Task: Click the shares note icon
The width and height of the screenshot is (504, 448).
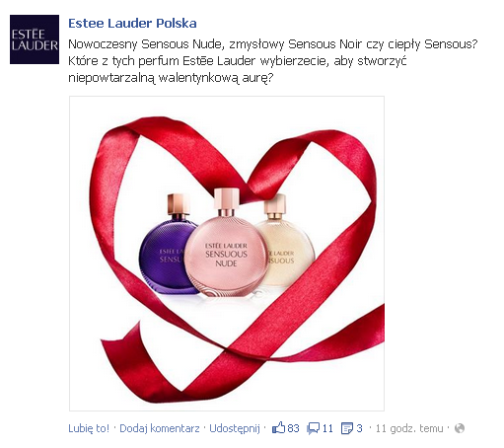Action: pyautogui.click(x=347, y=428)
